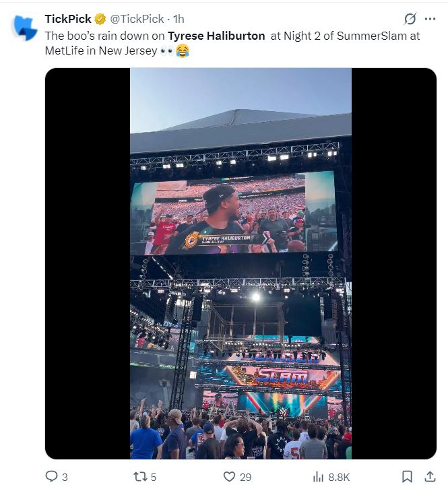Click the reply count 3
The image size is (448, 493).
pos(65,477)
